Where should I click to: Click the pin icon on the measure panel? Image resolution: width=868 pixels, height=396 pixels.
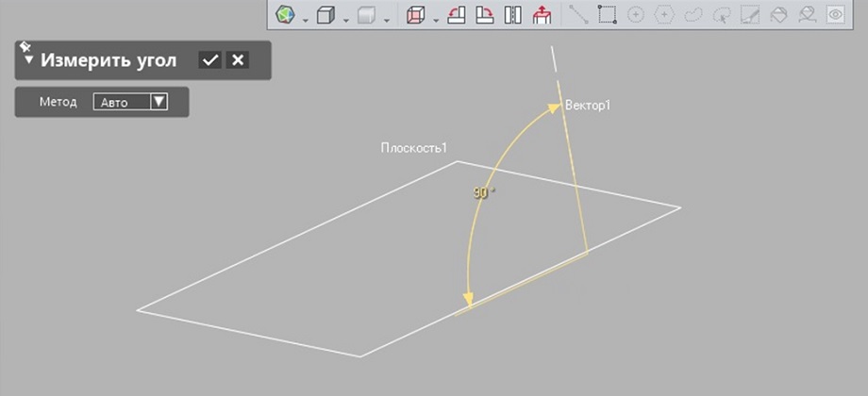click(x=25, y=46)
